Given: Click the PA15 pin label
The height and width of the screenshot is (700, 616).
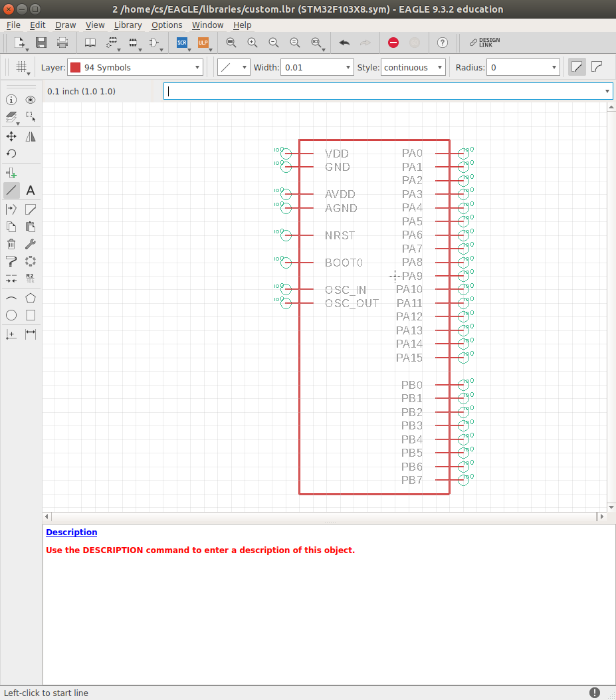Looking at the screenshot, I should (x=409, y=358).
